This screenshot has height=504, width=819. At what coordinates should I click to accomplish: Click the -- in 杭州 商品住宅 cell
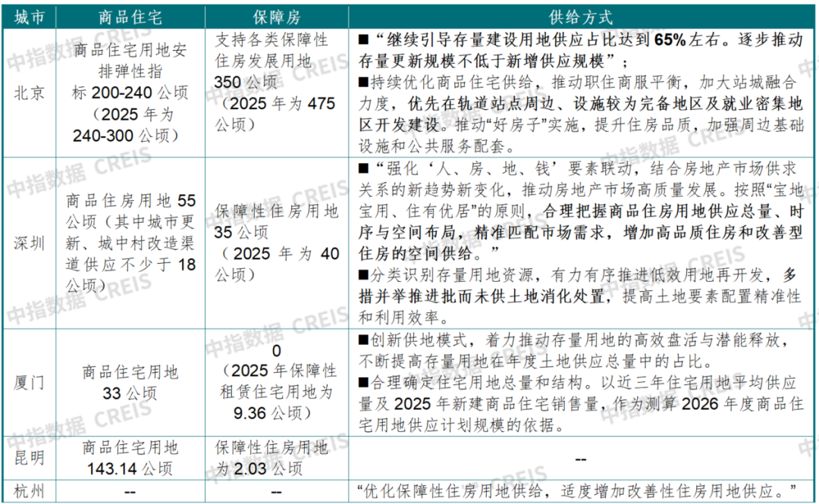click(130, 491)
